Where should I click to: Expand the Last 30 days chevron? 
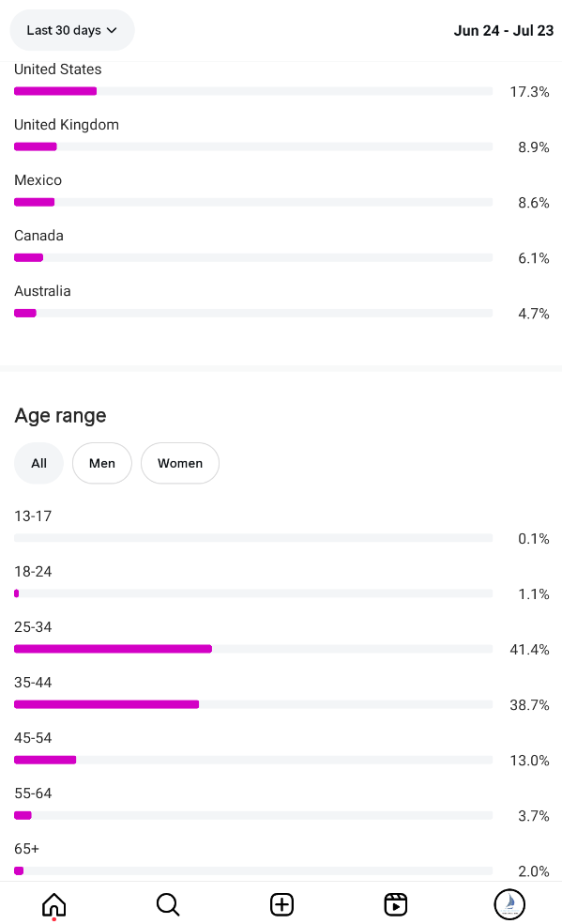[x=112, y=30]
